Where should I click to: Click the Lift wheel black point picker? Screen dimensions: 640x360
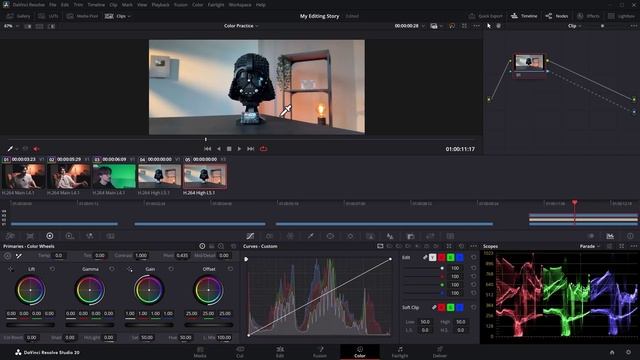11,269
